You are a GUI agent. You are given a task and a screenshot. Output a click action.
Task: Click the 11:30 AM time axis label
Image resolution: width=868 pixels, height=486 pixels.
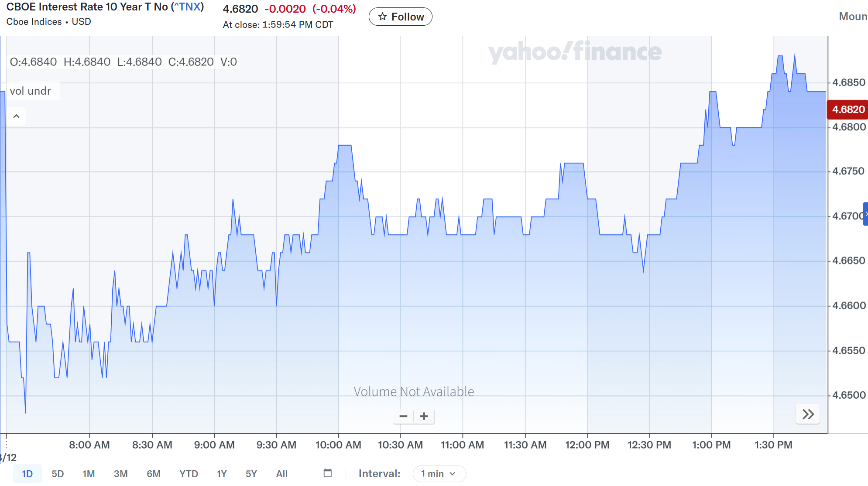tap(525, 445)
